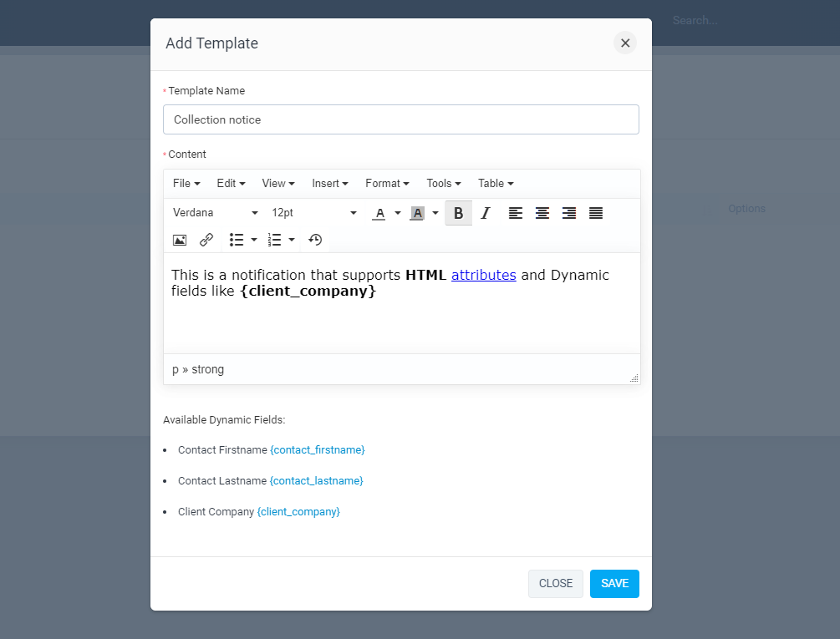This screenshot has height=639, width=840.
Task: Justify the paragraph text
Action: [x=596, y=213]
